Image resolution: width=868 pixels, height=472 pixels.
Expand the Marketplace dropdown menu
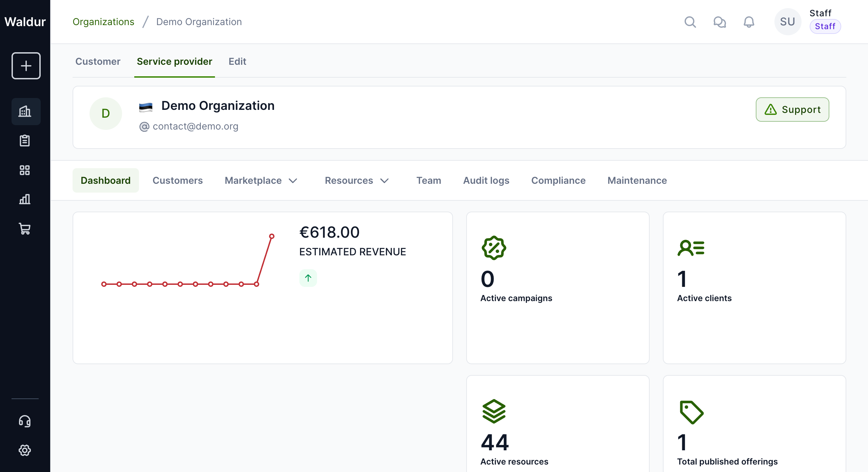click(x=261, y=180)
